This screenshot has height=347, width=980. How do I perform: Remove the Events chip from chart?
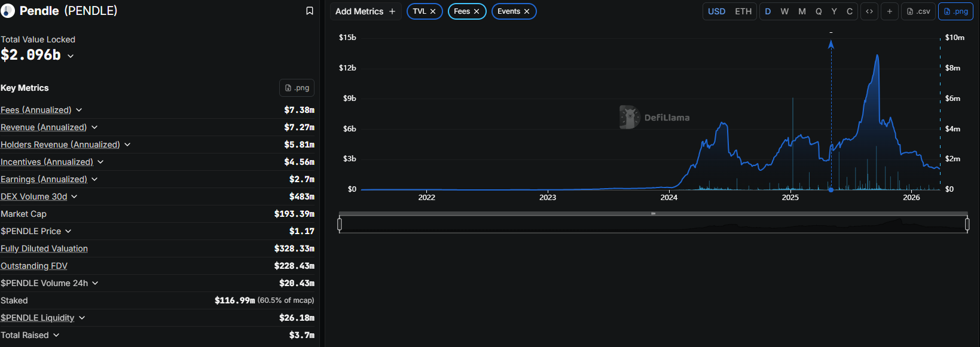coord(527,11)
